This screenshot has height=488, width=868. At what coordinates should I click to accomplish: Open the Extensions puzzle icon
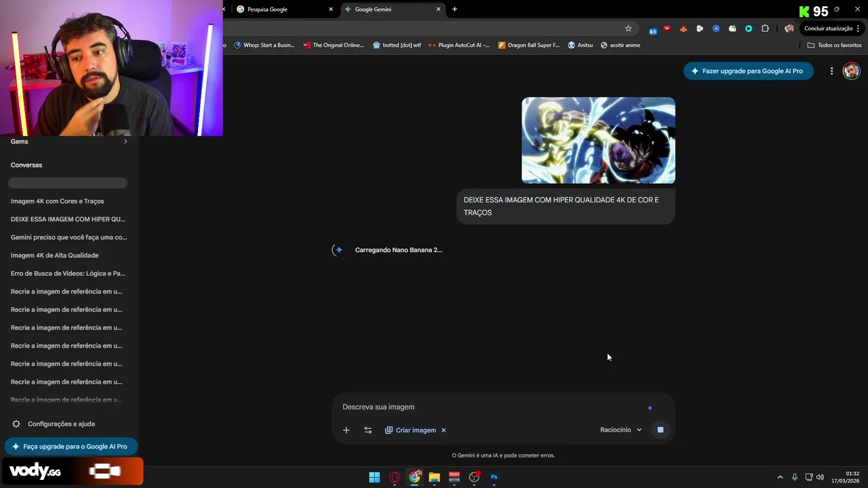765,28
